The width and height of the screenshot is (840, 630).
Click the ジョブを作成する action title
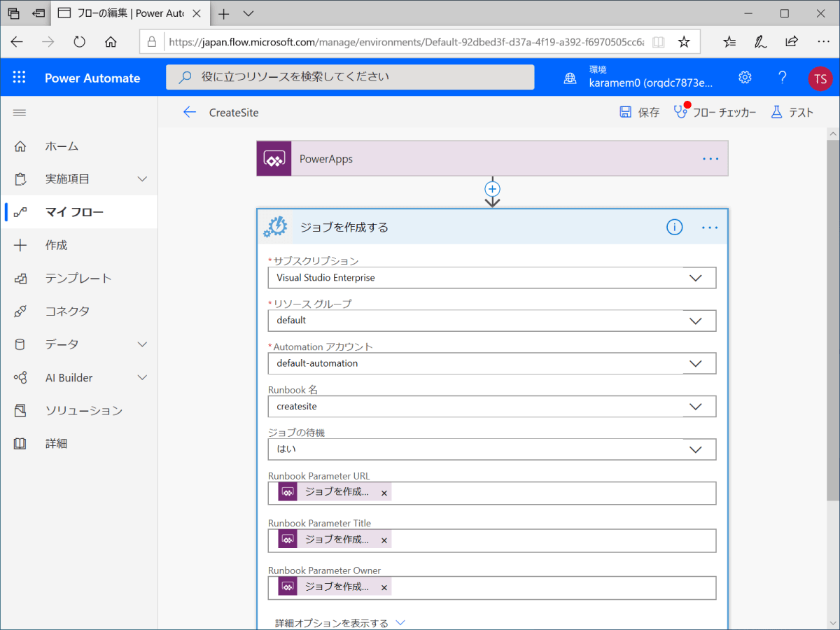[344, 227]
